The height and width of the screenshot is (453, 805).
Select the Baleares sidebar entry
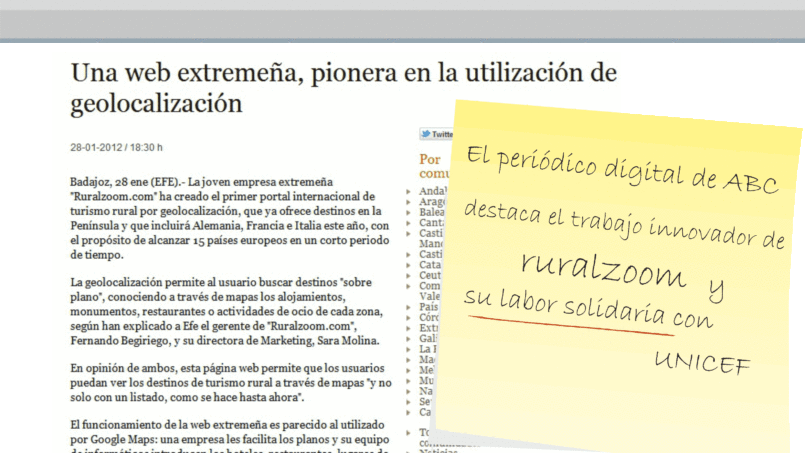pyautogui.click(x=432, y=213)
